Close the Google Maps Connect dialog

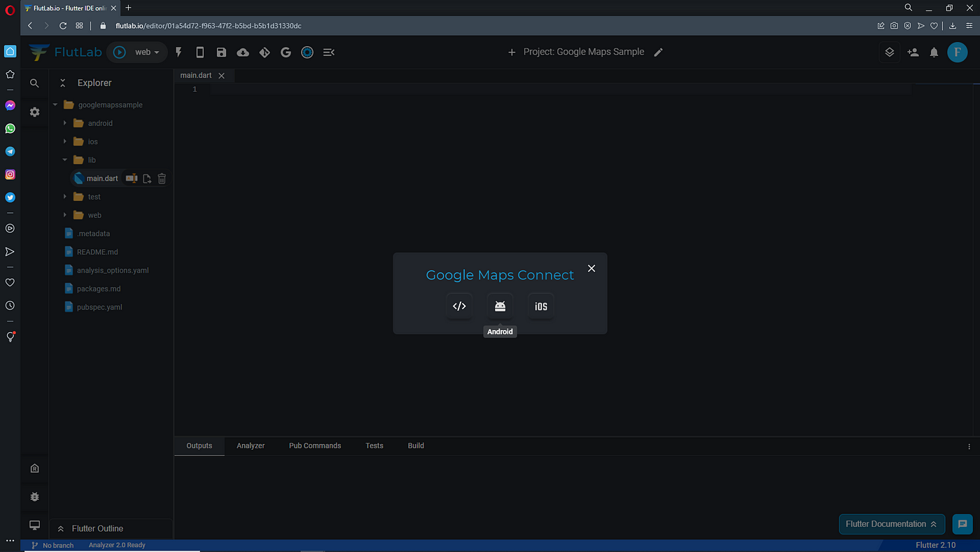(x=591, y=268)
